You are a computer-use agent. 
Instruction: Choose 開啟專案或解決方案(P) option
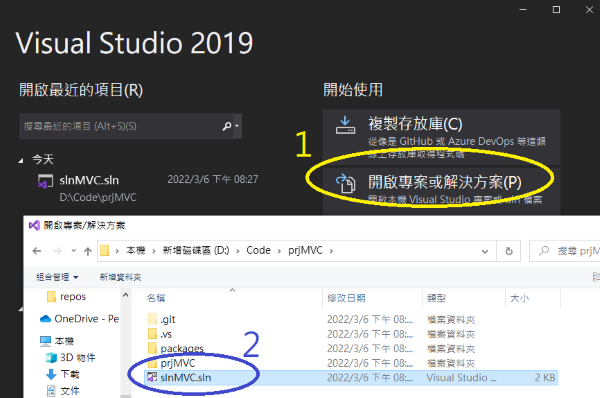point(442,190)
